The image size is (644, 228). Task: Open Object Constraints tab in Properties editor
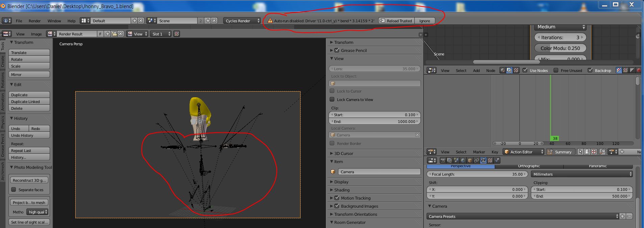coord(476,160)
